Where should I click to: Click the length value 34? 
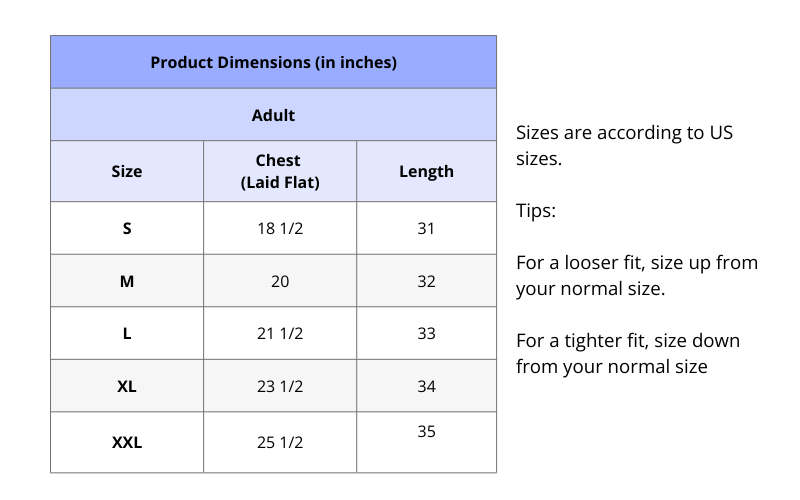tap(426, 386)
